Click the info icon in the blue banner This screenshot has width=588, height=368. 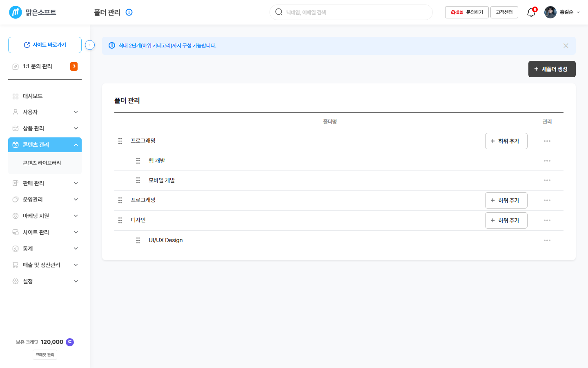tap(112, 45)
